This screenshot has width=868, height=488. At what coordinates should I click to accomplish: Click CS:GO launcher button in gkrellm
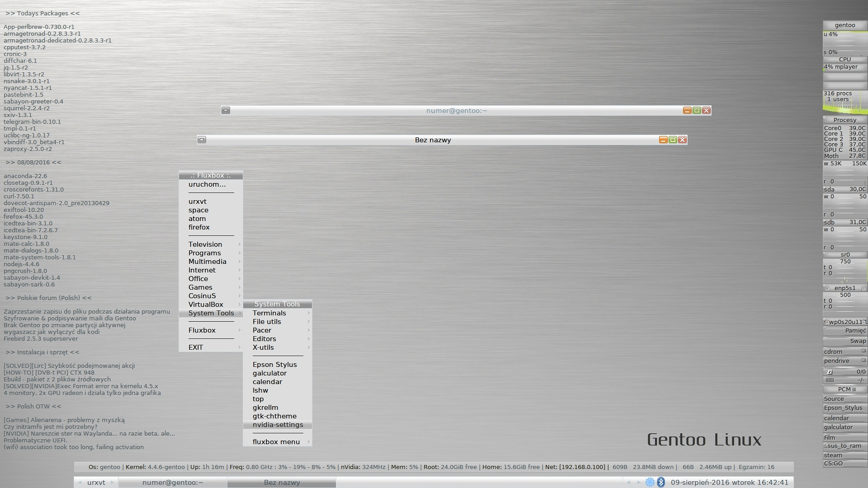click(x=845, y=463)
